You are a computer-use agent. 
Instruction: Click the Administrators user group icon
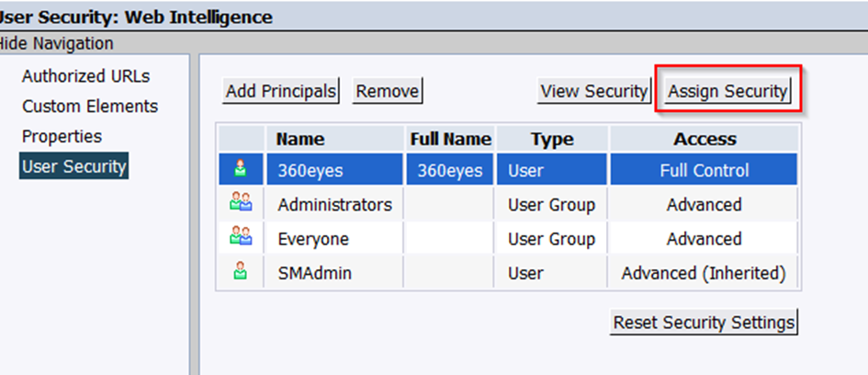(241, 203)
